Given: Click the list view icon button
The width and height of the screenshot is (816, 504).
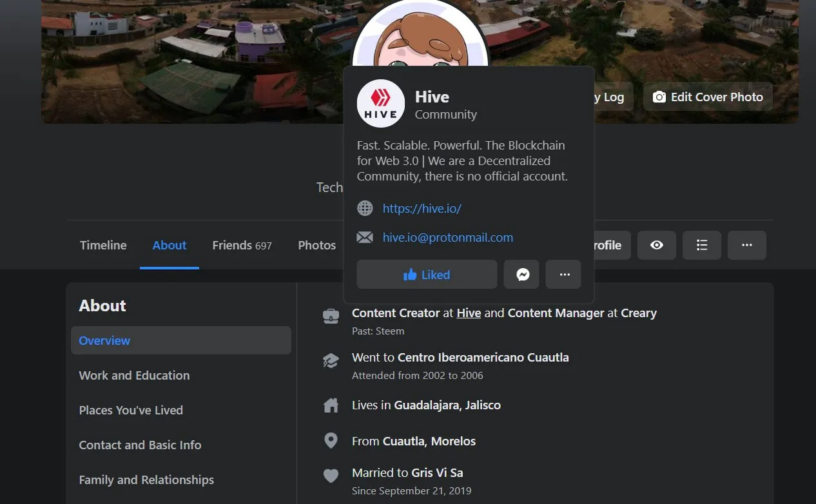Looking at the screenshot, I should (702, 245).
